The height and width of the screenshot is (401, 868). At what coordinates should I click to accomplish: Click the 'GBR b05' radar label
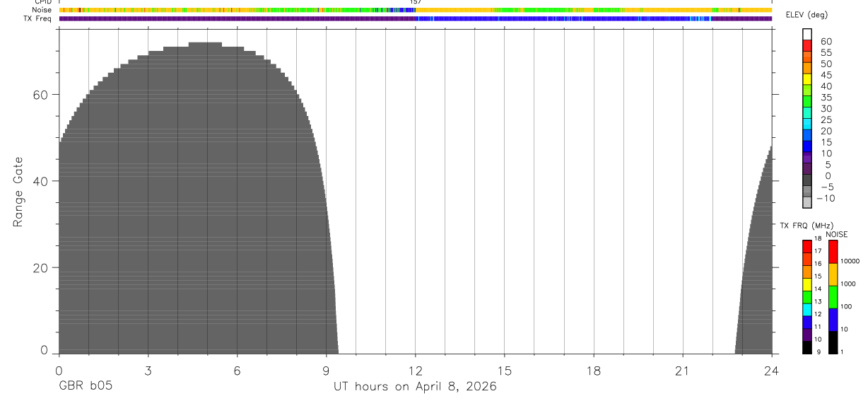85,386
